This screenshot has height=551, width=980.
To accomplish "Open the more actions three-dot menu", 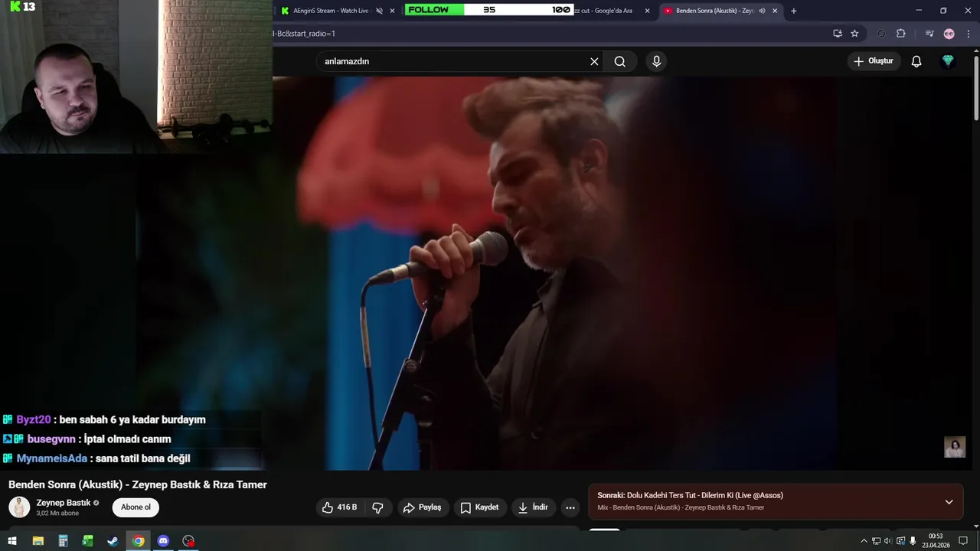I will [x=570, y=507].
